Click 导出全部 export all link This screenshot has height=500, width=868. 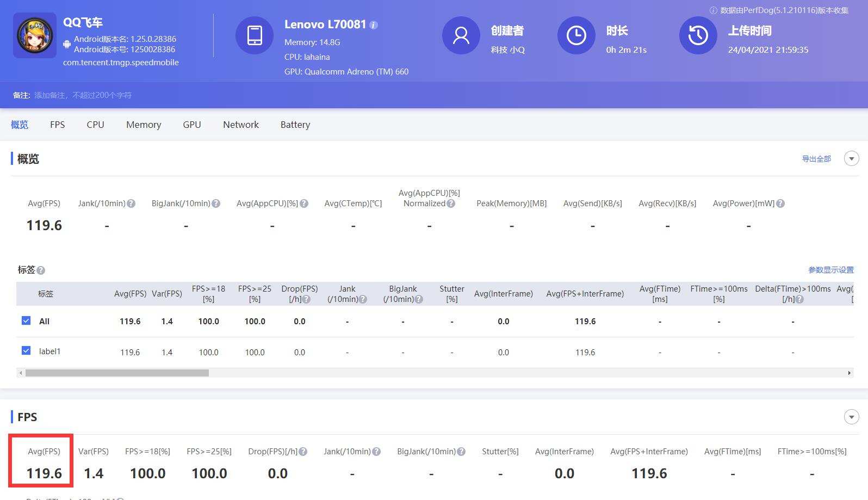click(x=816, y=159)
